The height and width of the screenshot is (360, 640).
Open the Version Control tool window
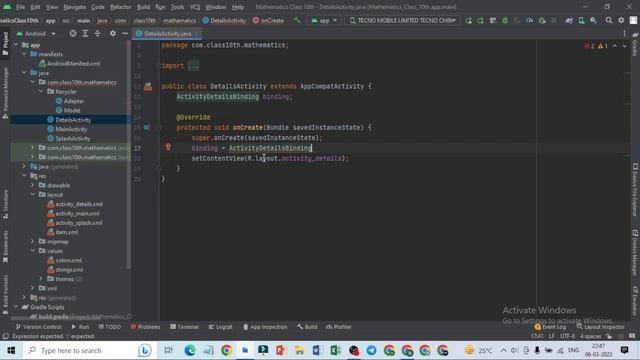38,327
